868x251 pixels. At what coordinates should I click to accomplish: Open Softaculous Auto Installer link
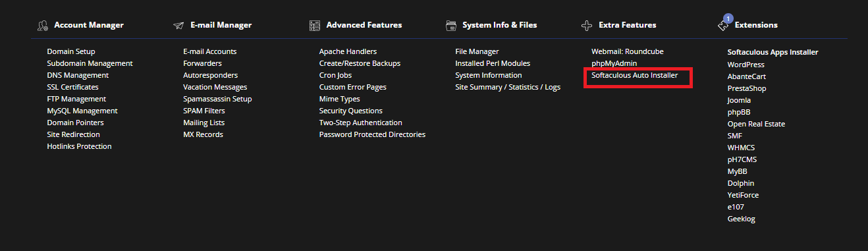[x=635, y=76]
